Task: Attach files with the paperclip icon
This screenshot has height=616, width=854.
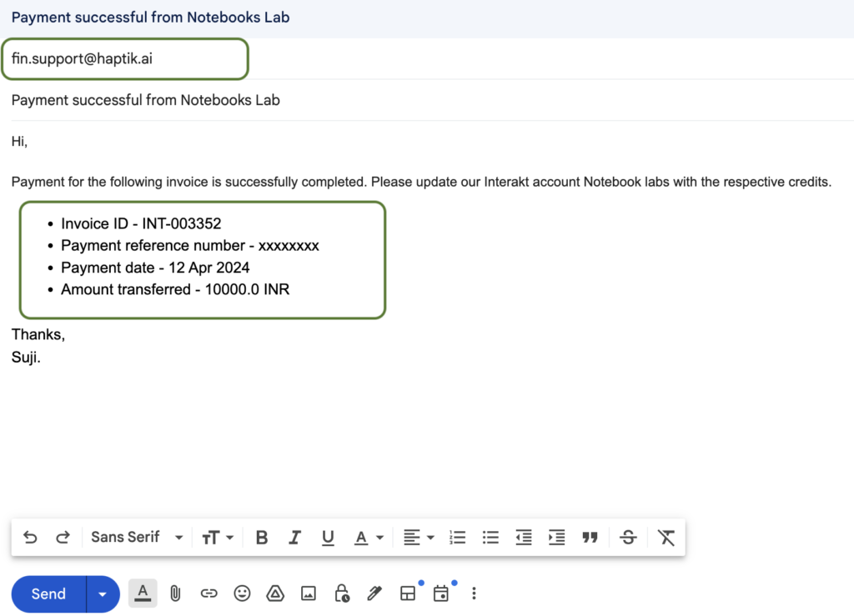Action: pos(175,593)
